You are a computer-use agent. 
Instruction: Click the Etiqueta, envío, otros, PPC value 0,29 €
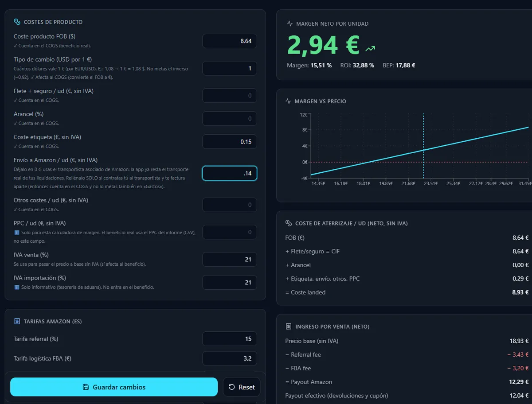520,279
